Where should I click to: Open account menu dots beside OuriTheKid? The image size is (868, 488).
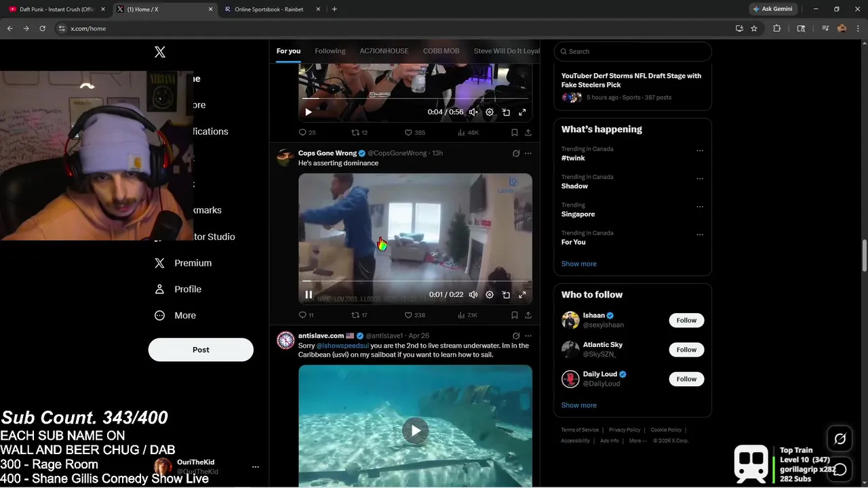[256, 466]
